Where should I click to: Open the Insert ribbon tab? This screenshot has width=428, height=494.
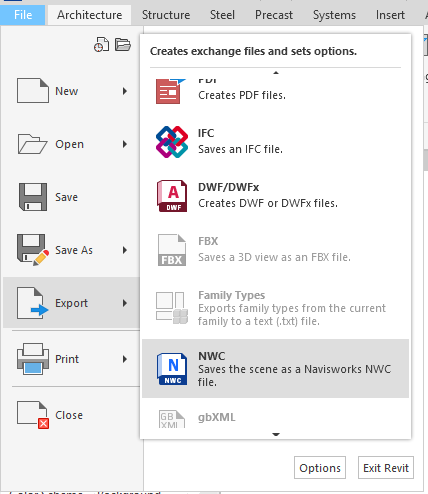pyautogui.click(x=390, y=15)
